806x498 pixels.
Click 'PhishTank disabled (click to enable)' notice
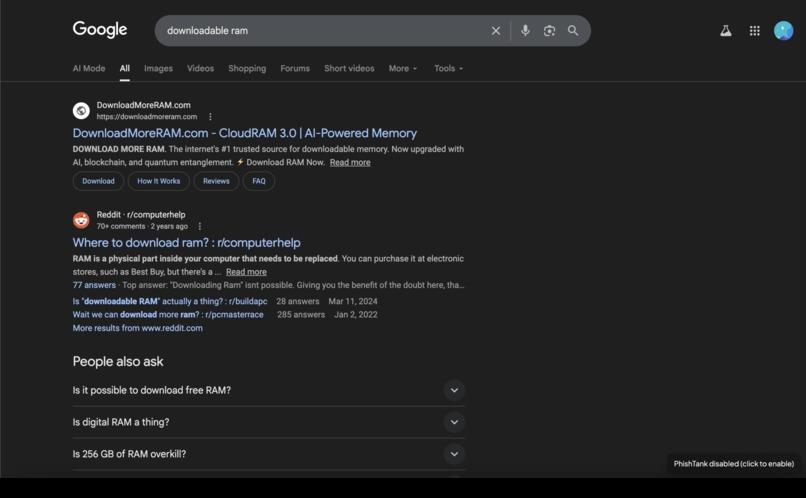click(734, 464)
